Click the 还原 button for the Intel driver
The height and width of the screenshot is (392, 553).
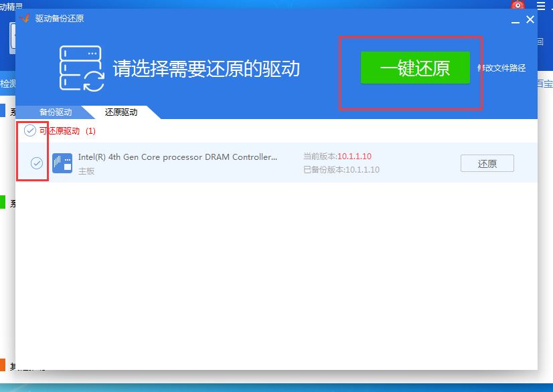pyautogui.click(x=487, y=163)
